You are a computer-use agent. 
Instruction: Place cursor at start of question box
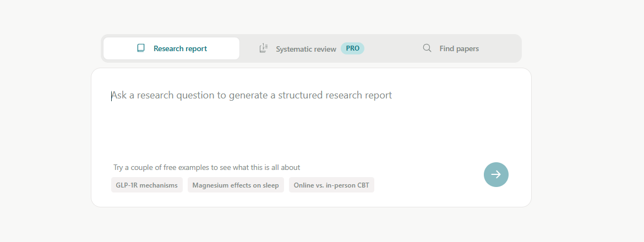click(112, 96)
